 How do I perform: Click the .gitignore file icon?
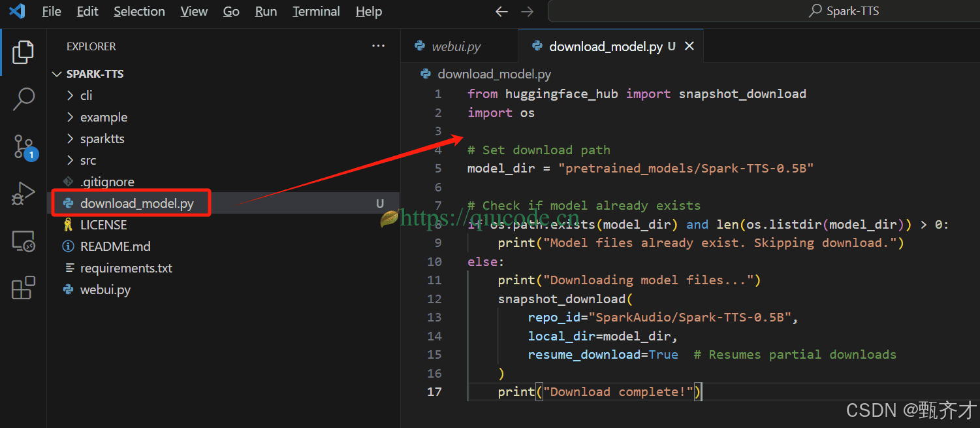coord(68,182)
